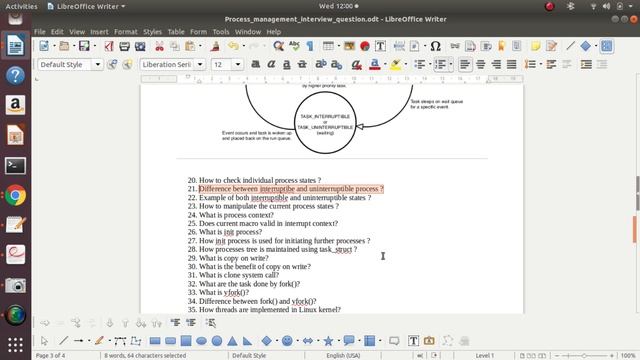Expand the highlighting color dropdown arrow
The height and width of the screenshot is (360, 640).
[x=405, y=64]
